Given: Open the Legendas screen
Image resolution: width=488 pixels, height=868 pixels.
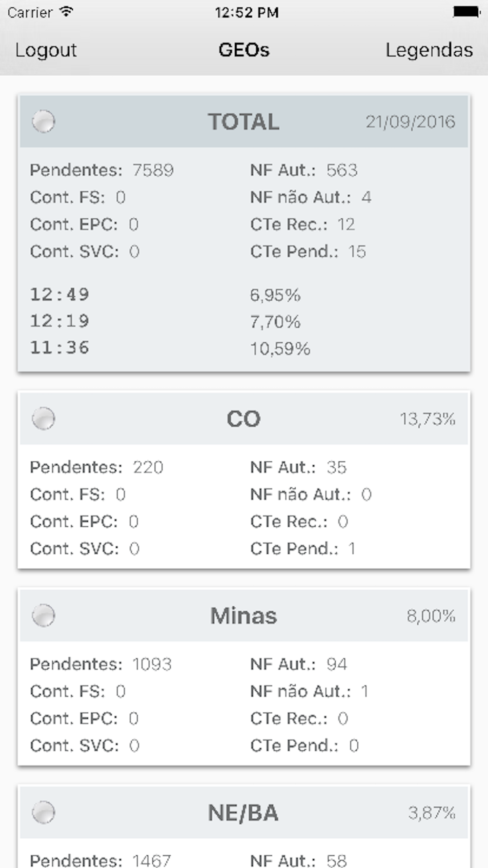Looking at the screenshot, I should click(429, 50).
